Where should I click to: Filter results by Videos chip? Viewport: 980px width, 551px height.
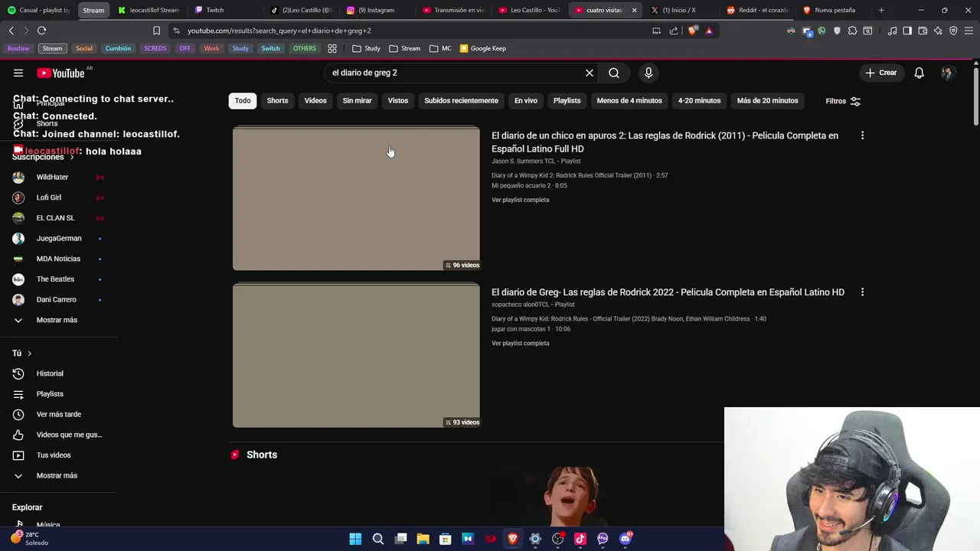(315, 100)
